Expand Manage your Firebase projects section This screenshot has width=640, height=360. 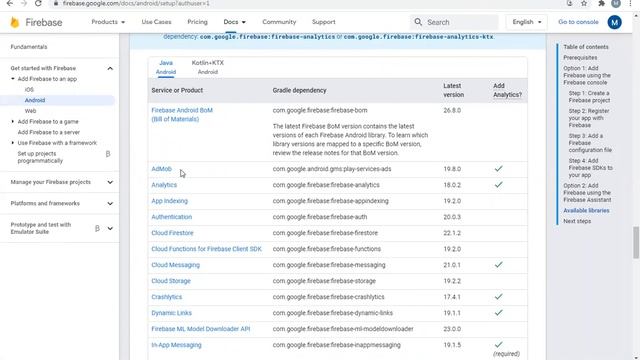click(x=110, y=182)
